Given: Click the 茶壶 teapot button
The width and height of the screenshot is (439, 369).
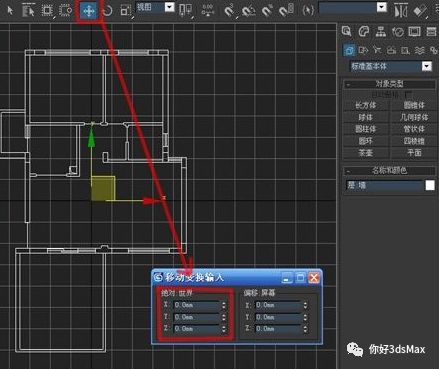Looking at the screenshot, I should (x=366, y=153).
